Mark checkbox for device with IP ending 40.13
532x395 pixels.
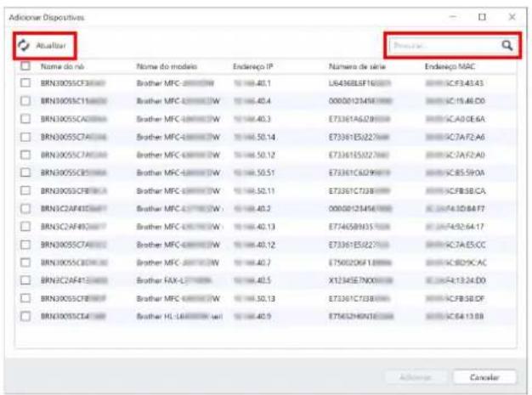point(25,227)
